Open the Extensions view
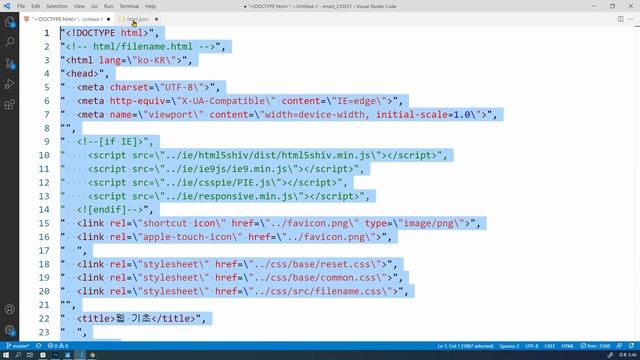This screenshot has width=640, height=360. [x=9, y=105]
